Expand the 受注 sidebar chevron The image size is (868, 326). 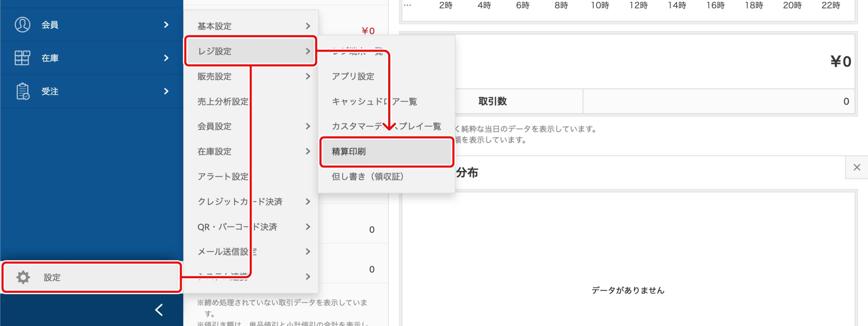(x=166, y=91)
